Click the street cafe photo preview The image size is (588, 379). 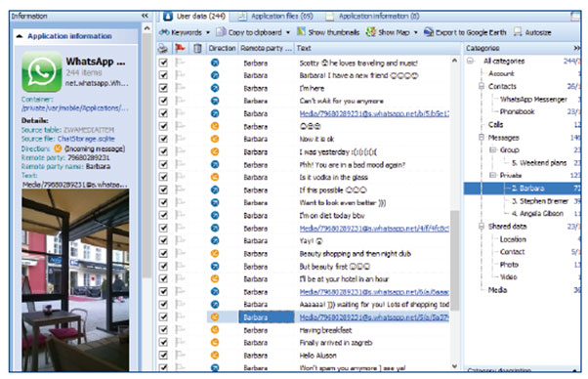click(75, 280)
